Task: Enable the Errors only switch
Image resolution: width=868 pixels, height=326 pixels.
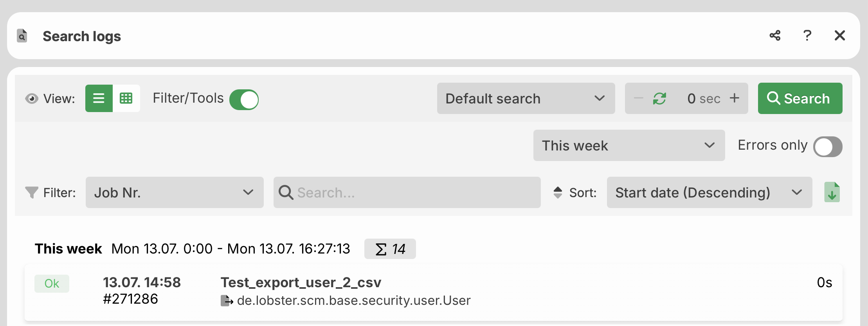Action: coord(828,147)
